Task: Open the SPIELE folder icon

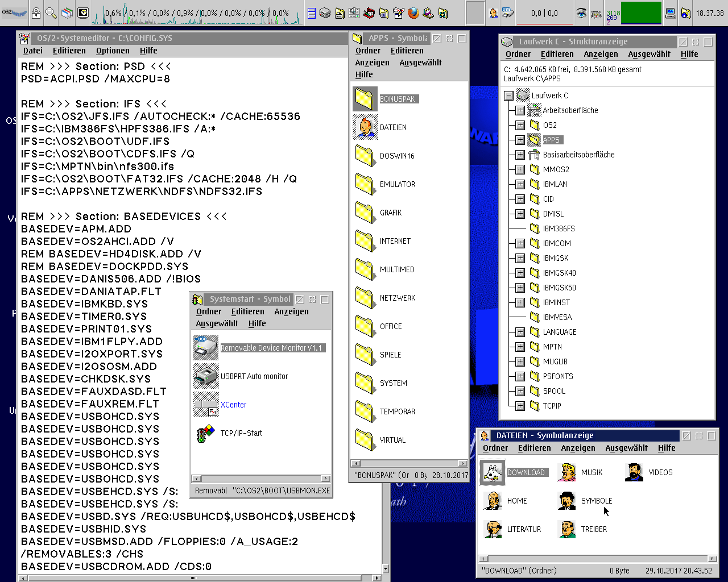Action: 365,355
